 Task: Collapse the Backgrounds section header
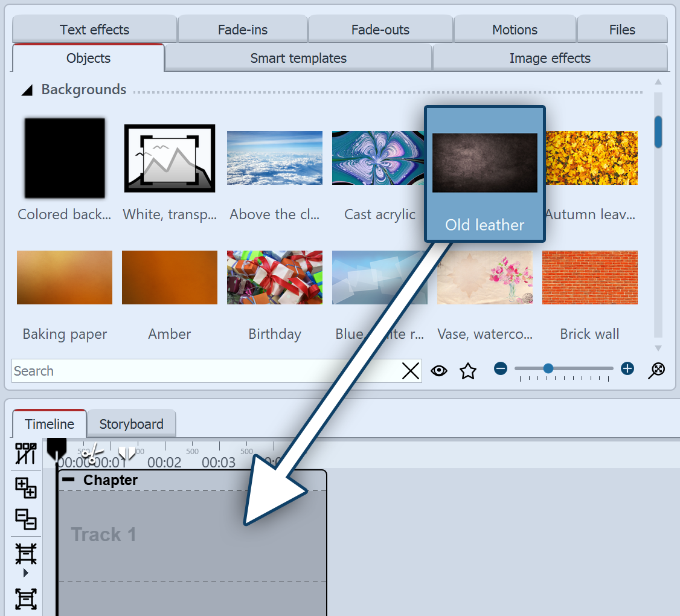coord(27,89)
